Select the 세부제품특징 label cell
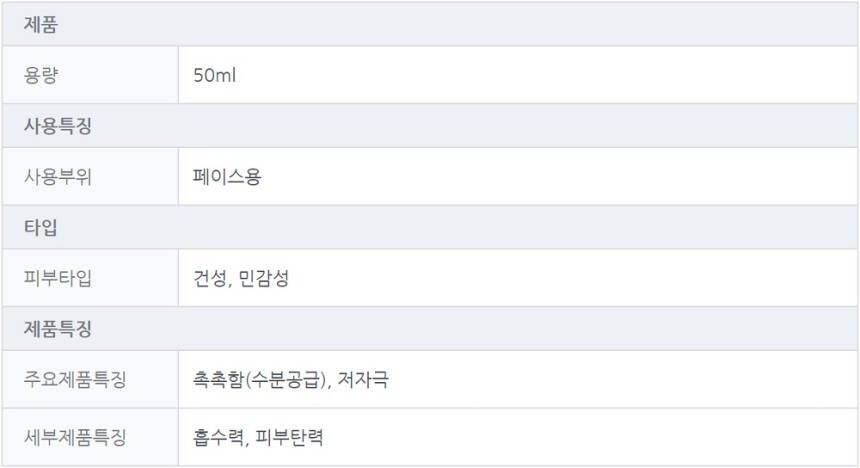The image size is (860, 468). click(x=75, y=437)
